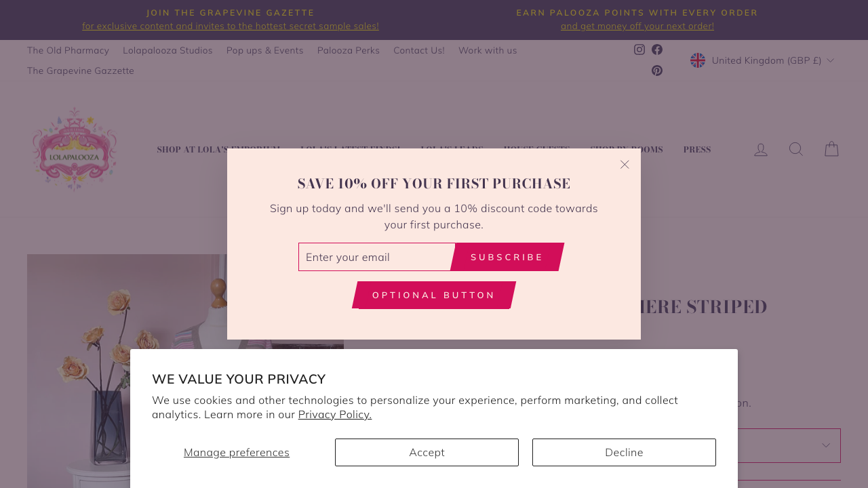Decline the cookie privacy notice

coord(623,452)
